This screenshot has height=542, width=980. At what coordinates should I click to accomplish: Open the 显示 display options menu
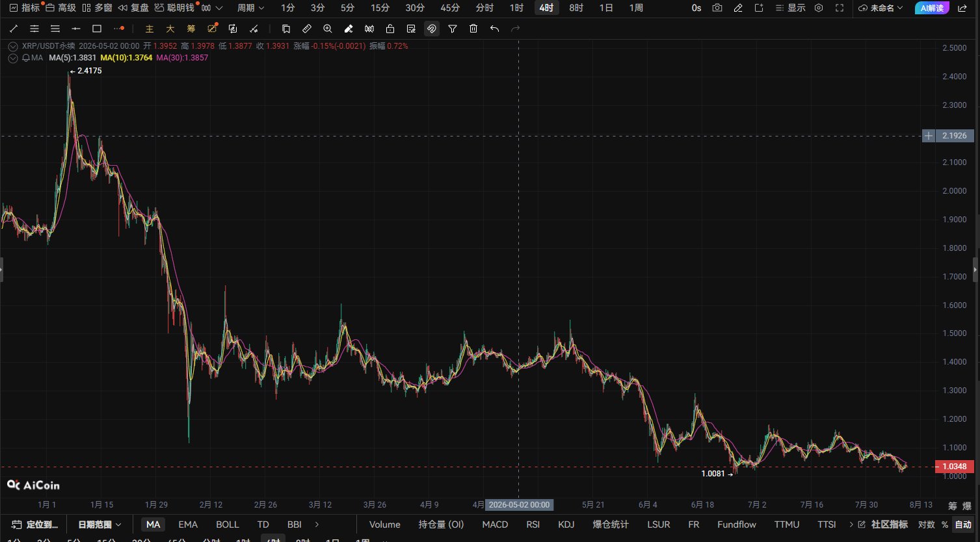(790, 8)
